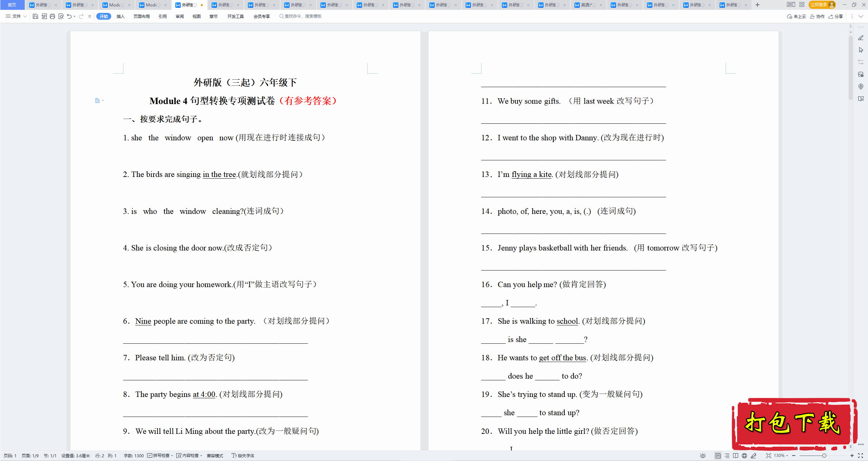The height and width of the screenshot is (461, 868).
Task: Go to the 首页 home tab
Action: click(x=12, y=5)
